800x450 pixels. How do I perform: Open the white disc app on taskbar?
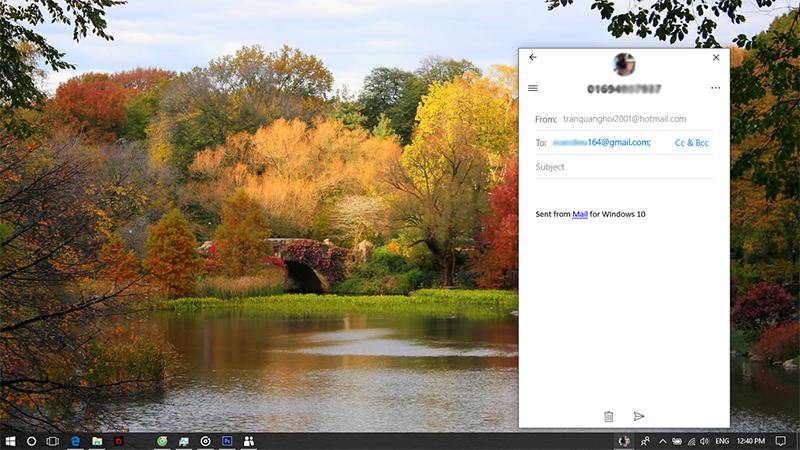[x=206, y=441]
